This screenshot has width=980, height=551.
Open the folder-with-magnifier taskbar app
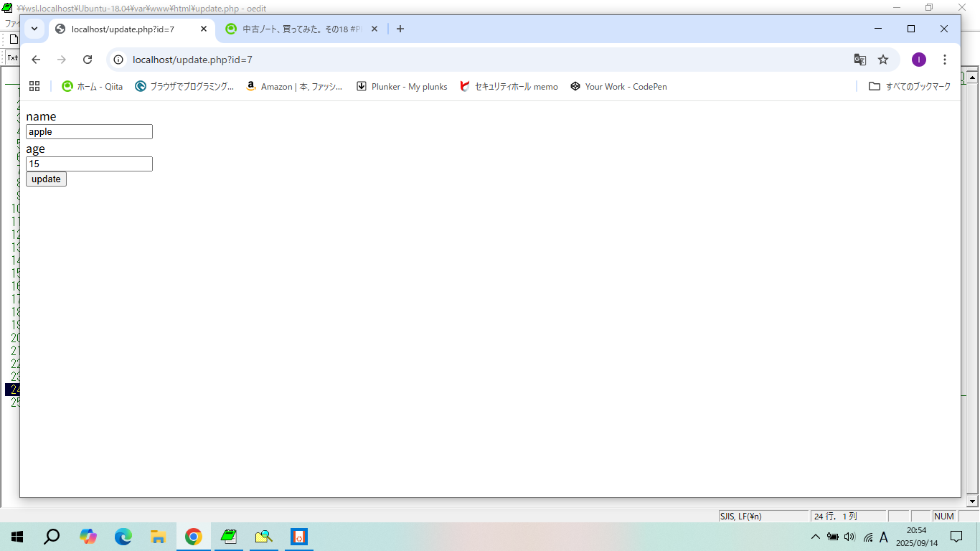264,537
